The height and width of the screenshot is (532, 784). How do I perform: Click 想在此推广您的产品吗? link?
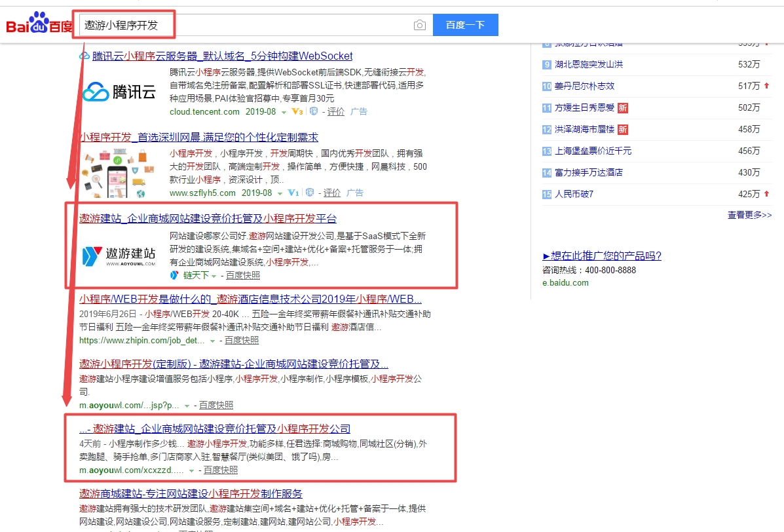click(x=602, y=256)
